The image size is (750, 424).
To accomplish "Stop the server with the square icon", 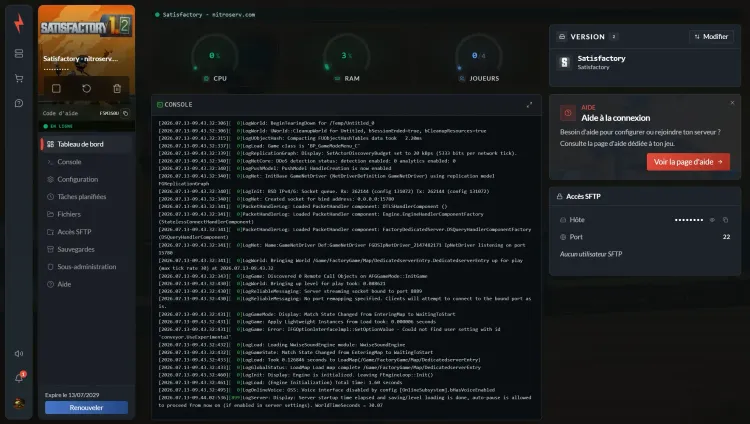I will point(56,89).
